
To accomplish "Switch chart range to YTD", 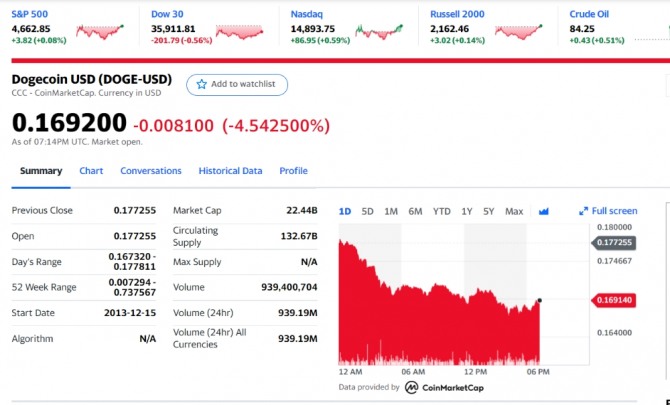I will [441, 211].
